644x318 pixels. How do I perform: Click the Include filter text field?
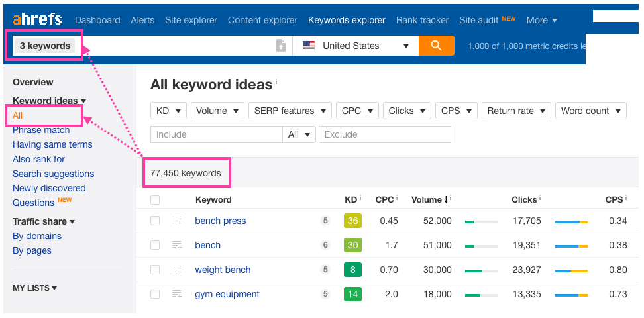[x=217, y=134]
